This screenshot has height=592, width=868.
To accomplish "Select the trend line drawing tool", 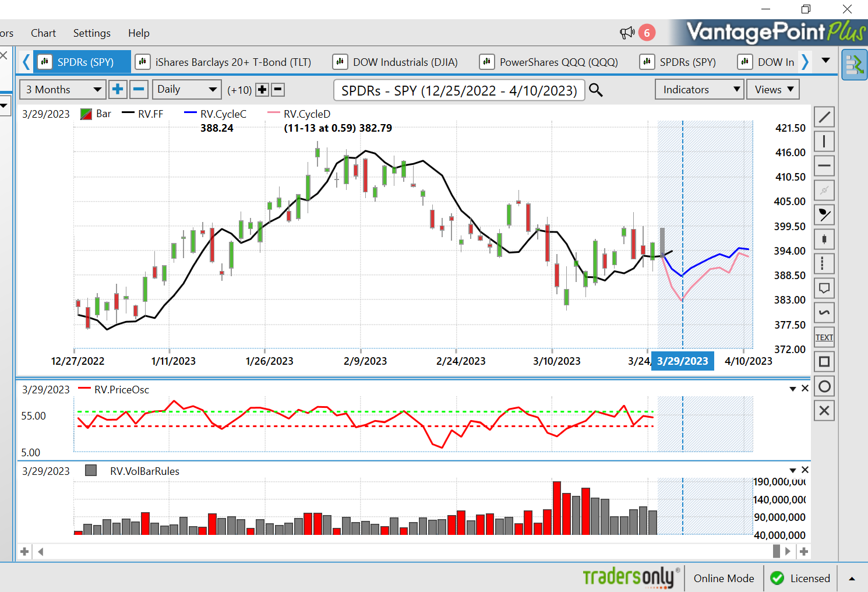I will pyautogui.click(x=824, y=117).
